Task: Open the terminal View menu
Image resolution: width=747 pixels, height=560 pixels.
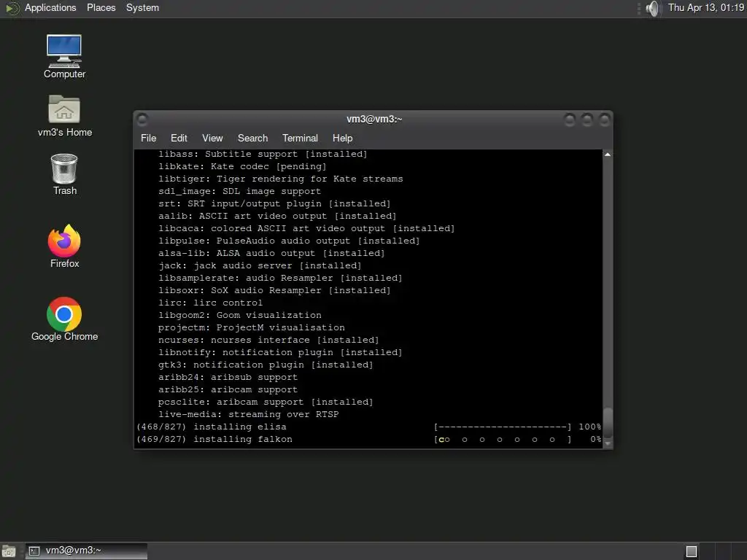Action: pyautogui.click(x=212, y=138)
